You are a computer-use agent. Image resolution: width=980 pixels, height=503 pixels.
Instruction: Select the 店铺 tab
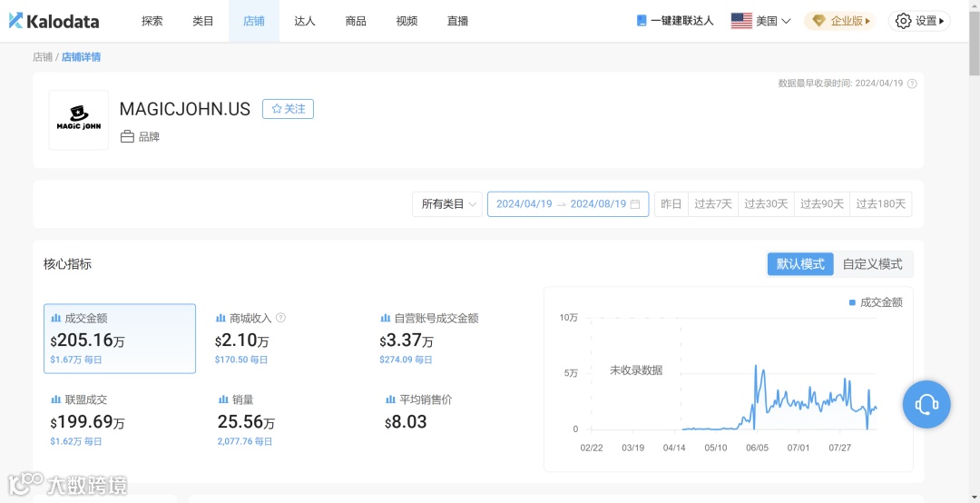tap(254, 21)
